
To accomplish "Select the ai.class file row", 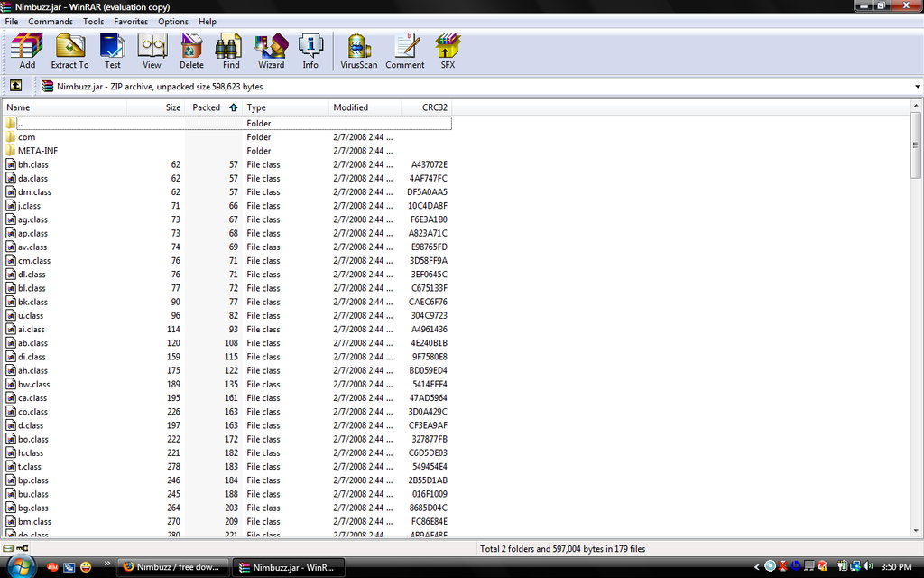I will [x=227, y=329].
